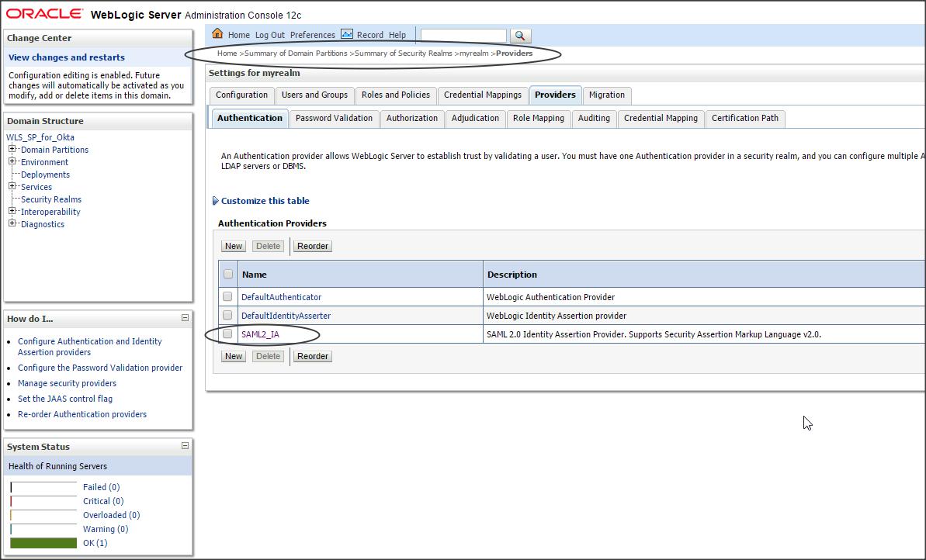Click the top New button
Viewport: 926px width, 560px height.
click(234, 246)
